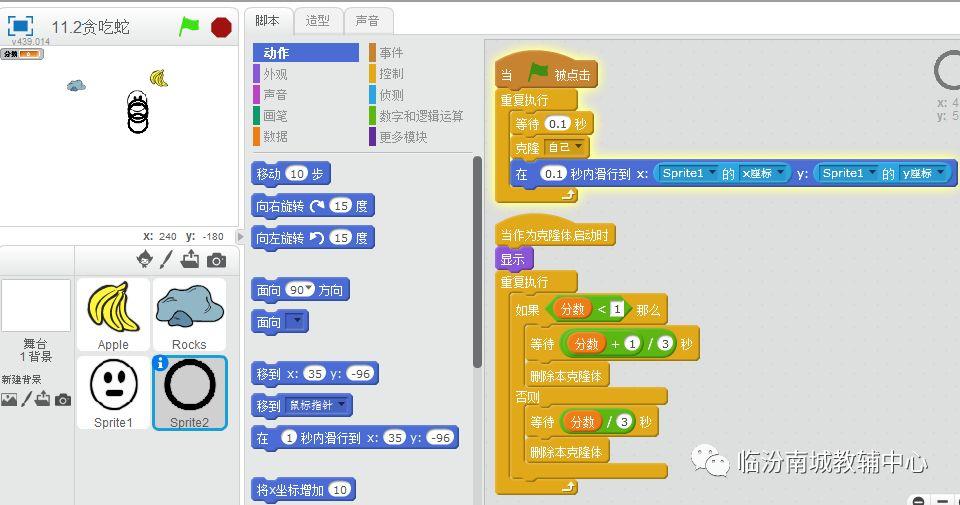Select the 控制 block category

[x=391, y=74]
